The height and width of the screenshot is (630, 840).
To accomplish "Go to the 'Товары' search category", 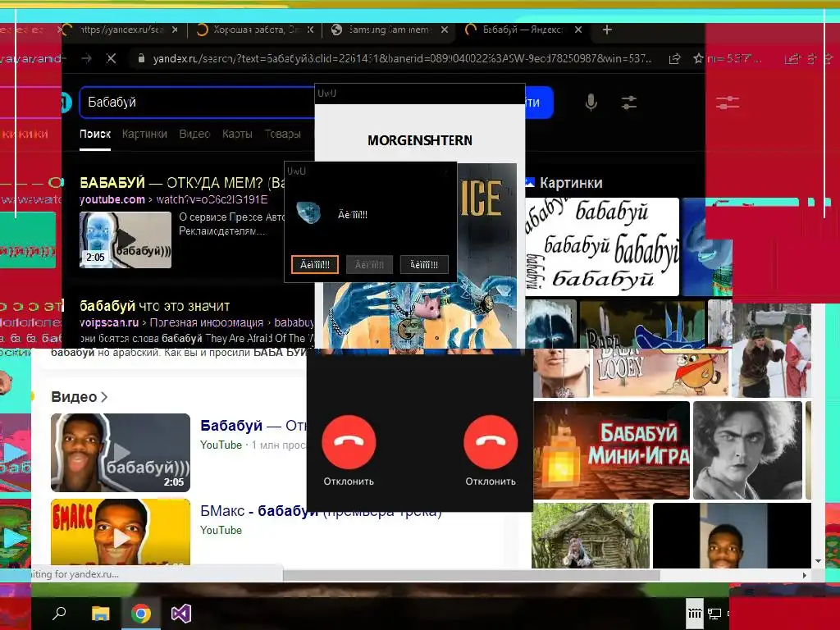I will click(282, 134).
